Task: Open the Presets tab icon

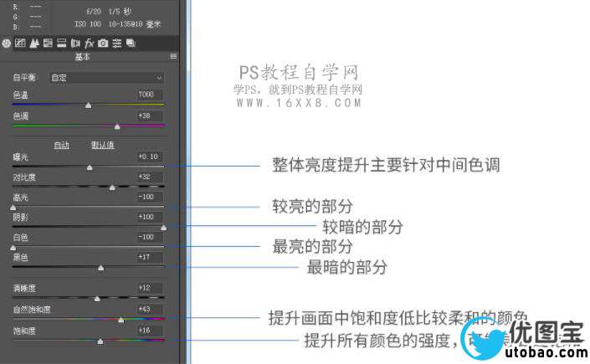Action: (116, 44)
